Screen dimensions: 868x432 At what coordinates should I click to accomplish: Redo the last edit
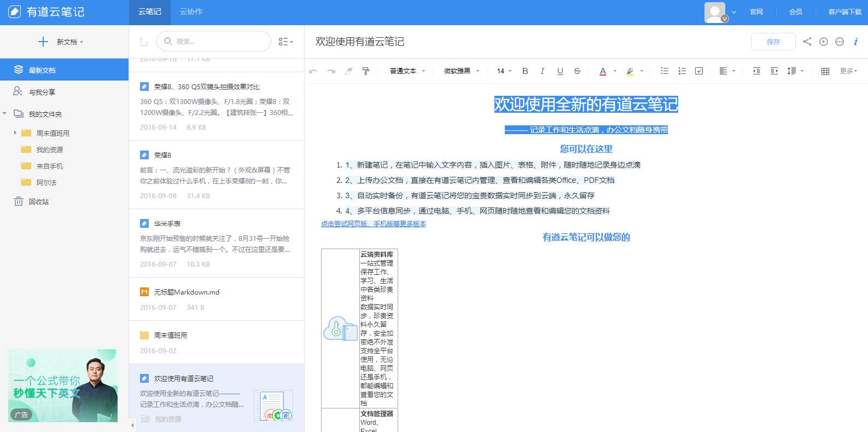point(331,71)
